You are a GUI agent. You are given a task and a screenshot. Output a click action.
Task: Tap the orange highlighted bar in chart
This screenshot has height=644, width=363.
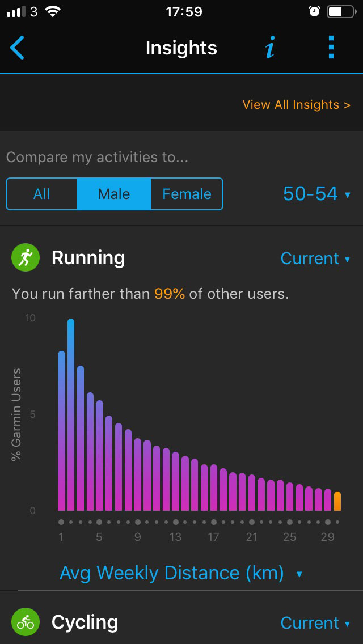337,501
